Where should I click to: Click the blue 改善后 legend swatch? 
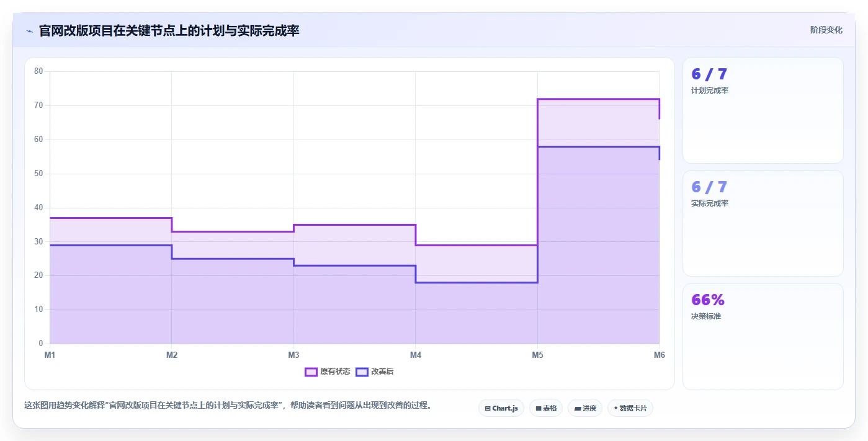point(362,372)
